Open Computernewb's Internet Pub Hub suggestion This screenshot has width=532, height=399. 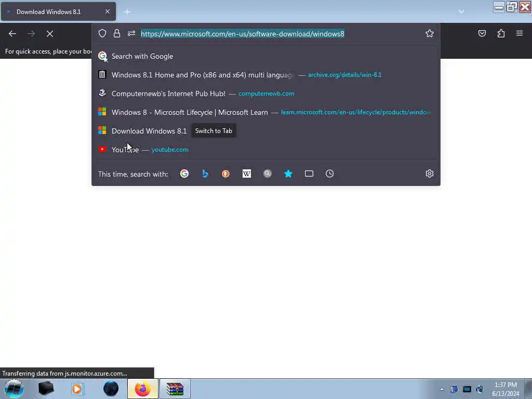click(265, 94)
